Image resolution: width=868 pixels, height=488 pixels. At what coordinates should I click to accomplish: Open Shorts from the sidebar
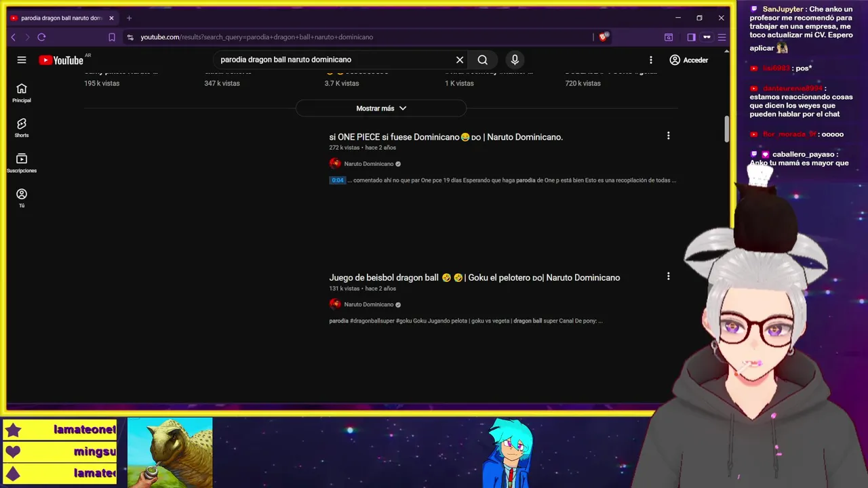coord(22,127)
